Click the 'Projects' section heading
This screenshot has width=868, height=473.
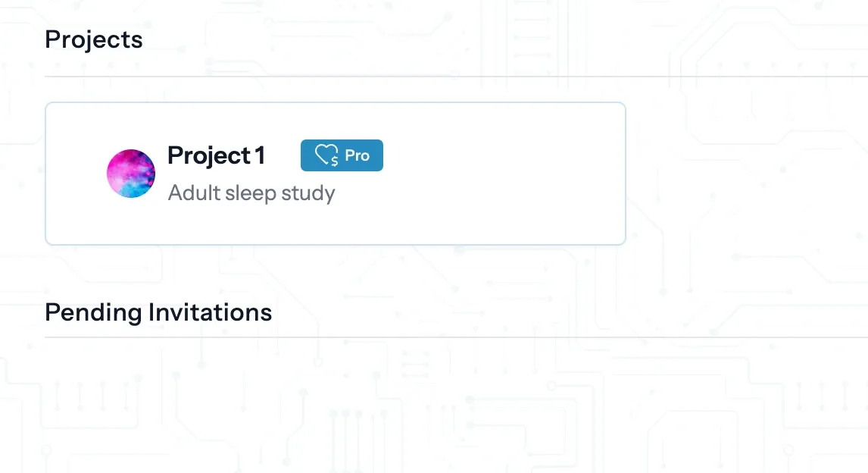coord(94,39)
